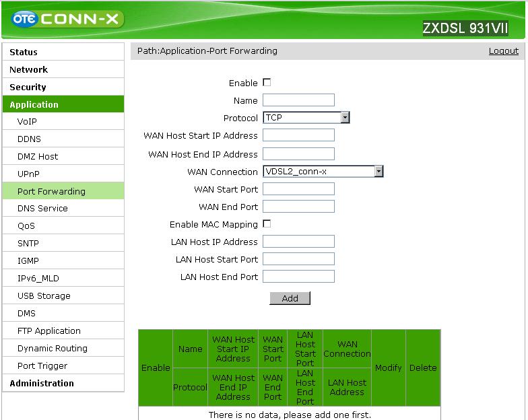Image resolution: width=528 pixels, height=420 pixels.
Task: Open the Status menu section
Action: (63, 52)
